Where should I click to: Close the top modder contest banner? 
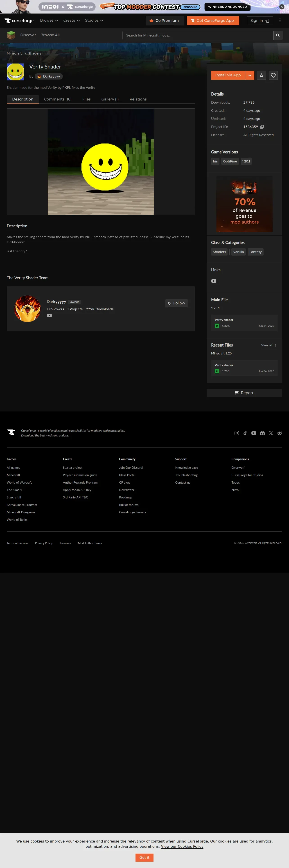click(x=282, y=7)
